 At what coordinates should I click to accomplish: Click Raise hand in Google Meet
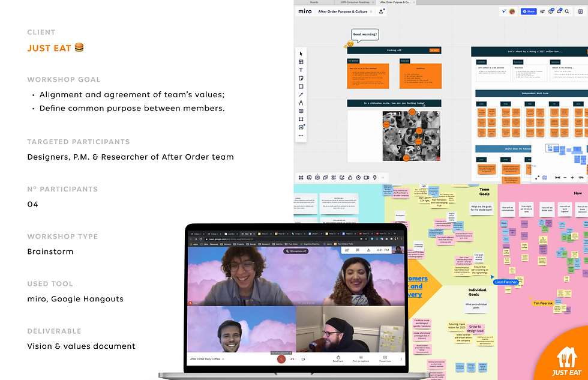point(338,358)
